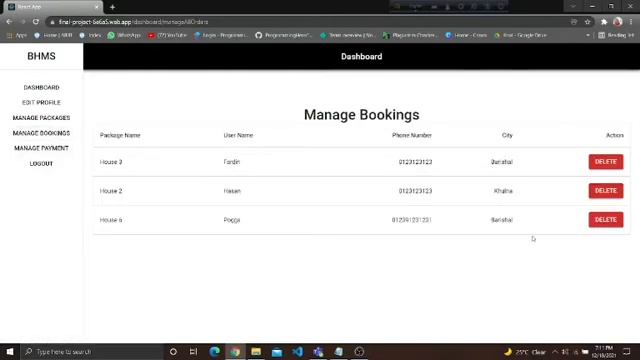Image resolution: width=640 pixels, height=360 pixels.
Task: Open the Dashboard sidebar link
Action: (41, 87)
